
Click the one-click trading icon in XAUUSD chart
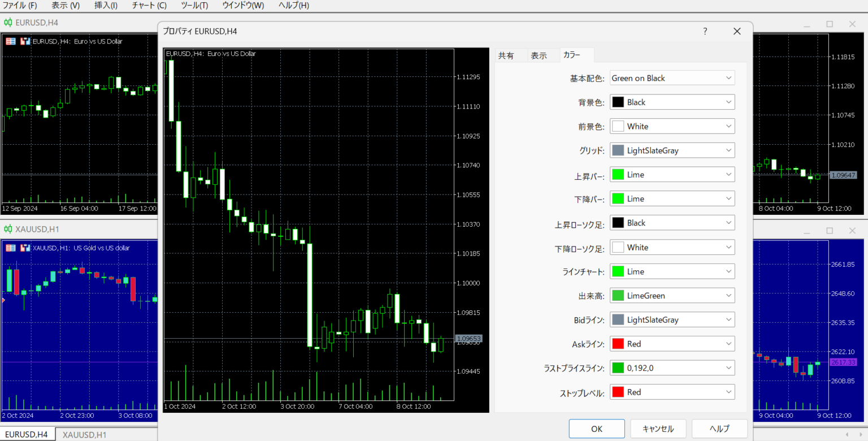[x=11, y=248]
